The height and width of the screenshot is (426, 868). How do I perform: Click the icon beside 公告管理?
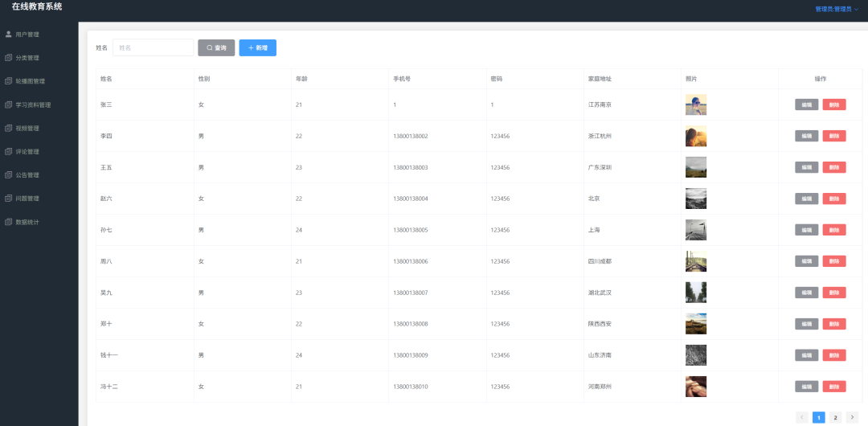pos(8,175)
